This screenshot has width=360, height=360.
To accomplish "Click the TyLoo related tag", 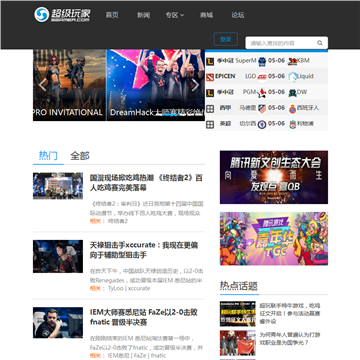I will pos(116,288).
